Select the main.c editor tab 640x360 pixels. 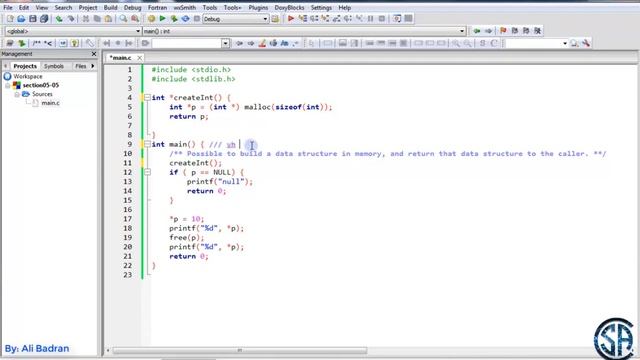point(121,58)
